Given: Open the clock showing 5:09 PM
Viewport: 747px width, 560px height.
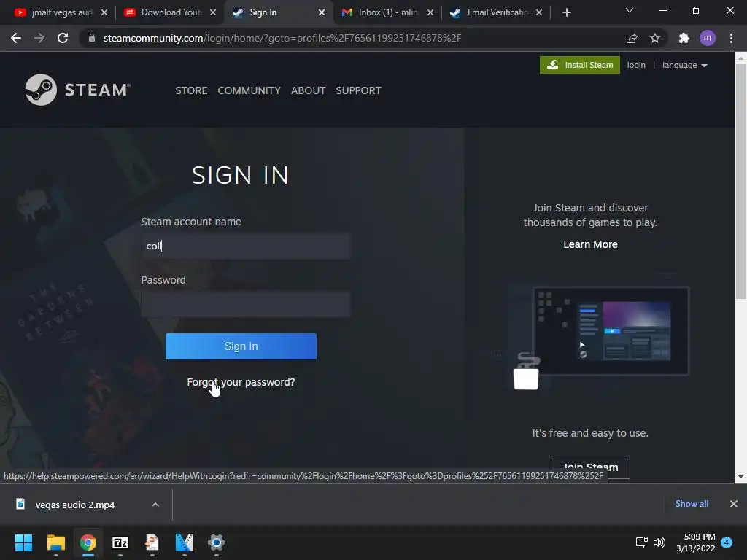Looking at the screenshot, I should click(x=696, y=542).
